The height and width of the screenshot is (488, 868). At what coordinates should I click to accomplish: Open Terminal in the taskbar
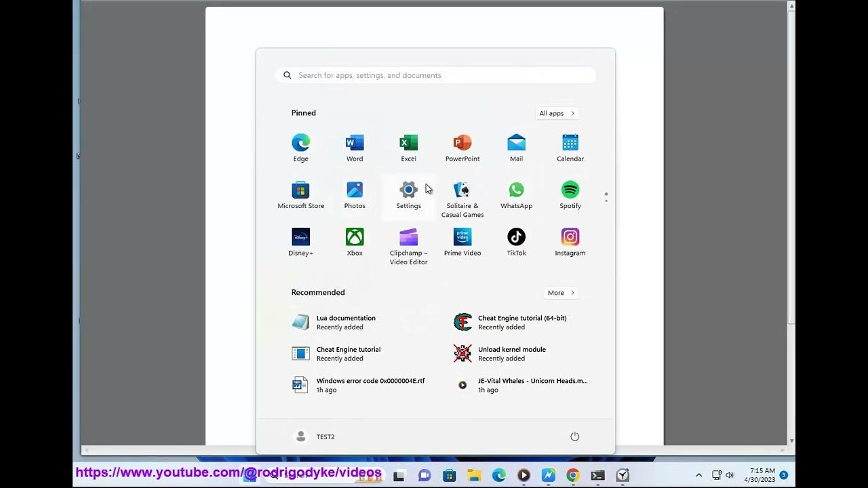coord(597,476)
